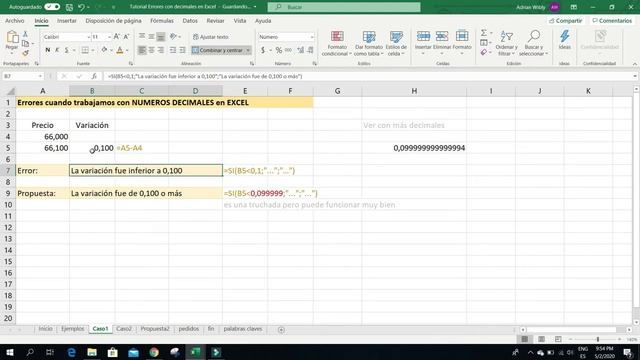Toggle underline S formatting
This screenshot has height=360, width=640.
67,50
